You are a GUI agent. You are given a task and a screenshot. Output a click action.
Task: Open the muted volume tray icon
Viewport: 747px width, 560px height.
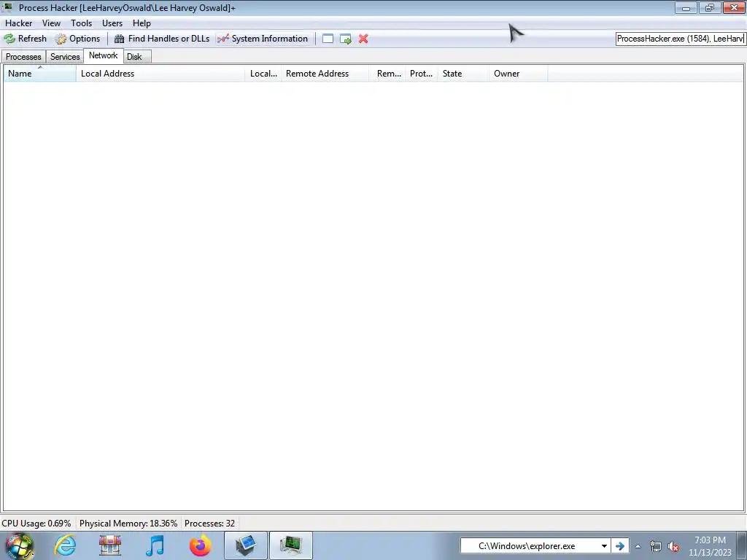673,547
